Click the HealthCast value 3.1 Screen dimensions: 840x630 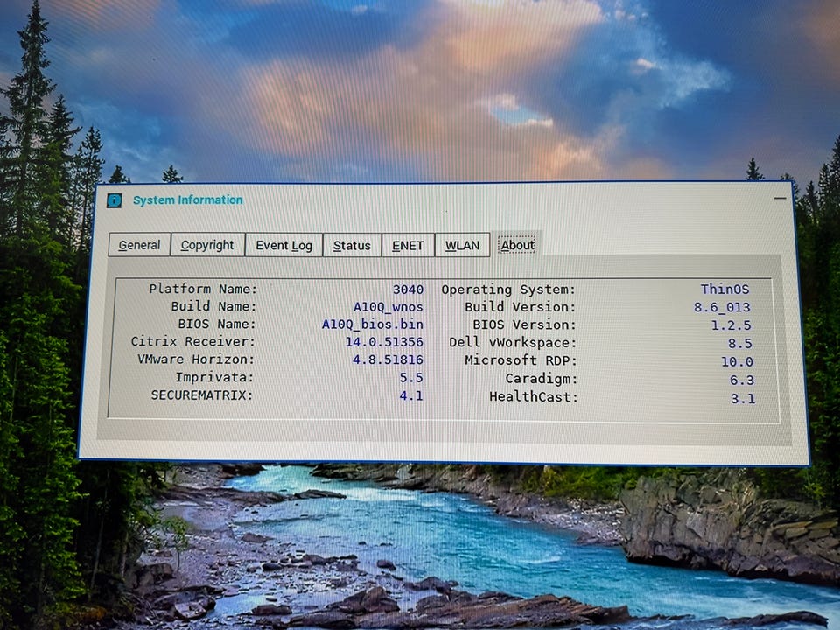[x=743, y=399]
